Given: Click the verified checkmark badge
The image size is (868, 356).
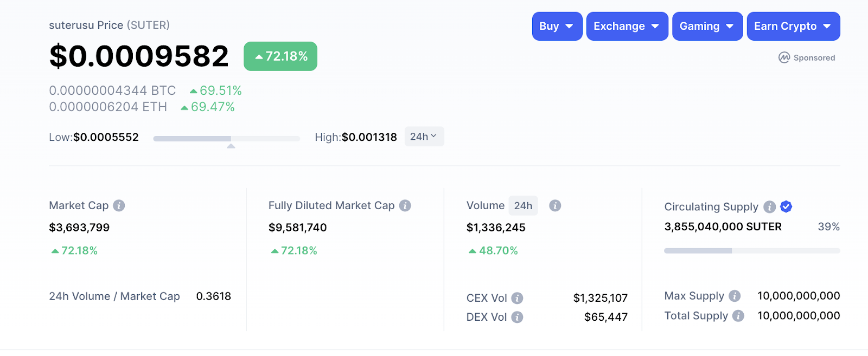Looking at the screenshot, I should pyautogui.click(x=786, y=206).
